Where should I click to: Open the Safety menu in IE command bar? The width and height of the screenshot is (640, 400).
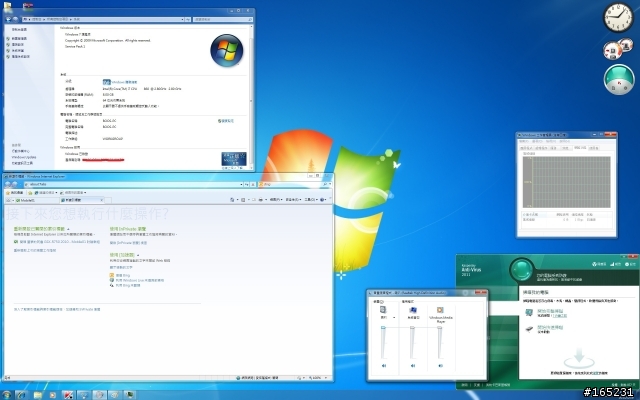tap(293, 200)
